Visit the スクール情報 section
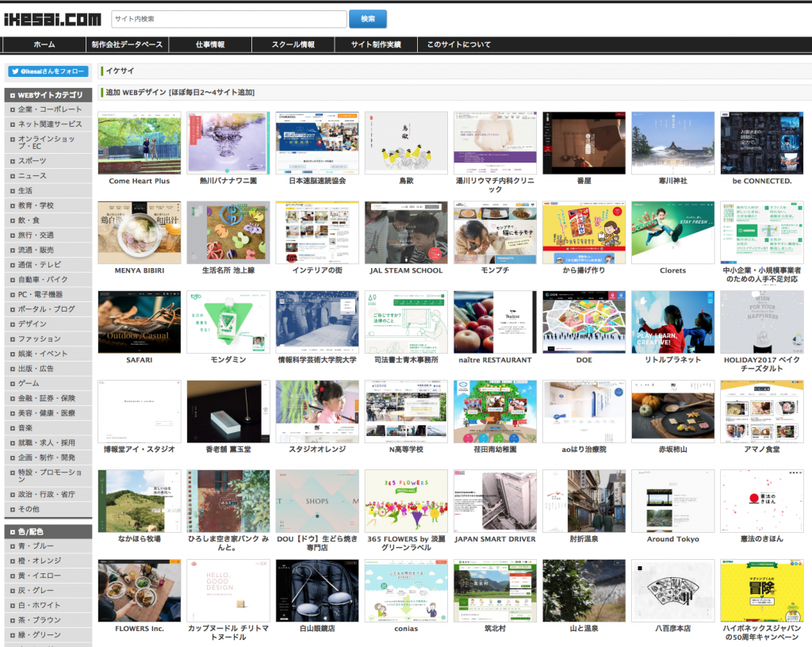The height and width of the screenshot is (647, 812). (x=293, y=44)
